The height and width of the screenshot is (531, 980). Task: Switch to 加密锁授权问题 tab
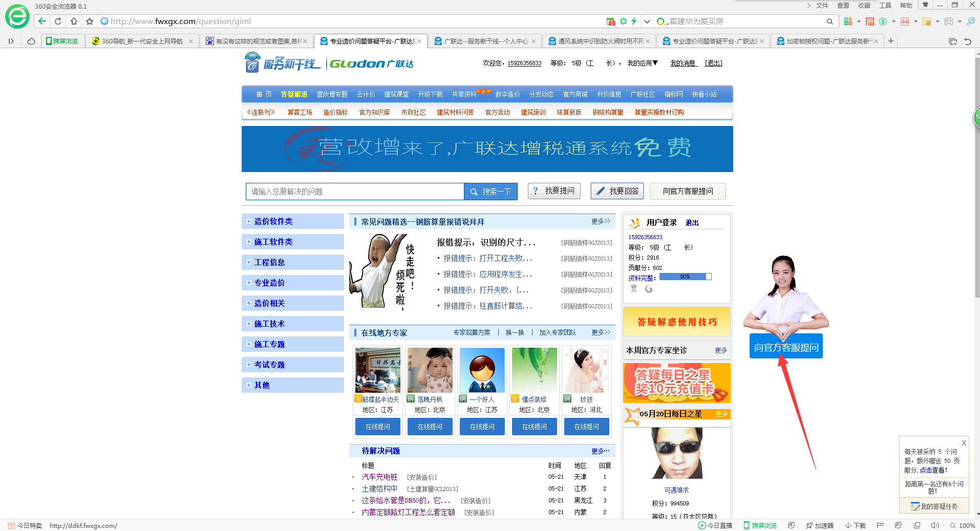coord(827,41)
